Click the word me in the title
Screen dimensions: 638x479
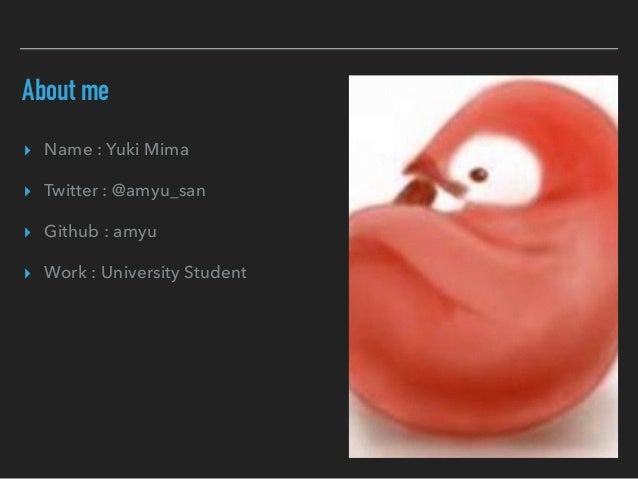(x=95, y=92)
